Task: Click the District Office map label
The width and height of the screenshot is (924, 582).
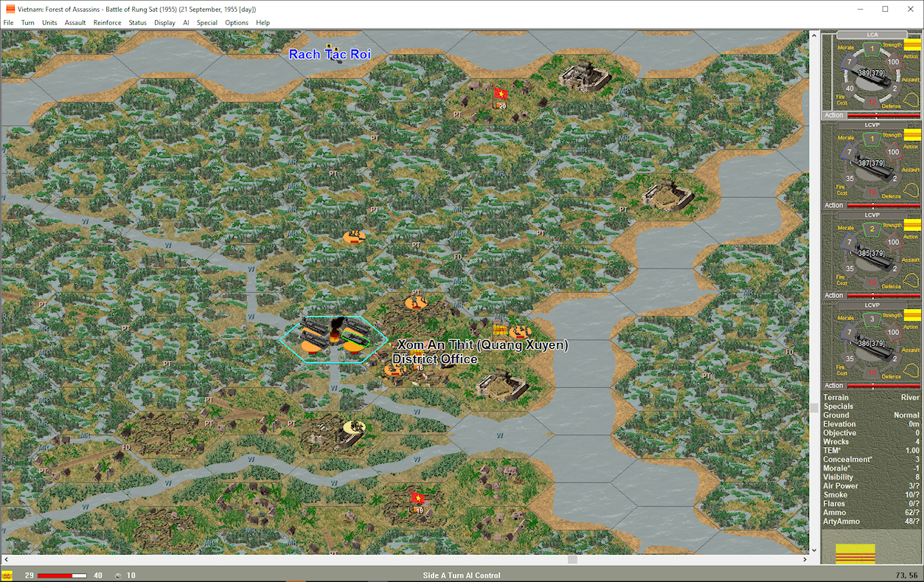Action: click(435, 359)
